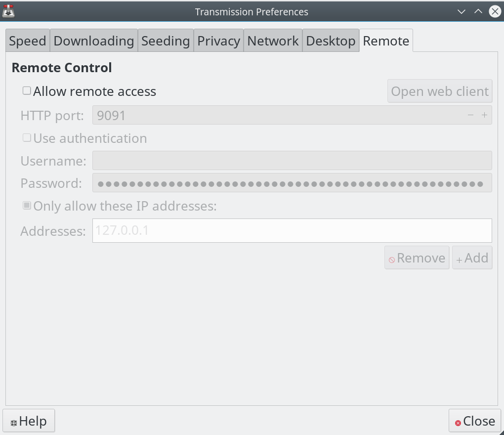This screenshot has height=435, width=504.
Task: Enable Allow remote access checkbox
Action: pyautogui.click(x=27, y=91)
